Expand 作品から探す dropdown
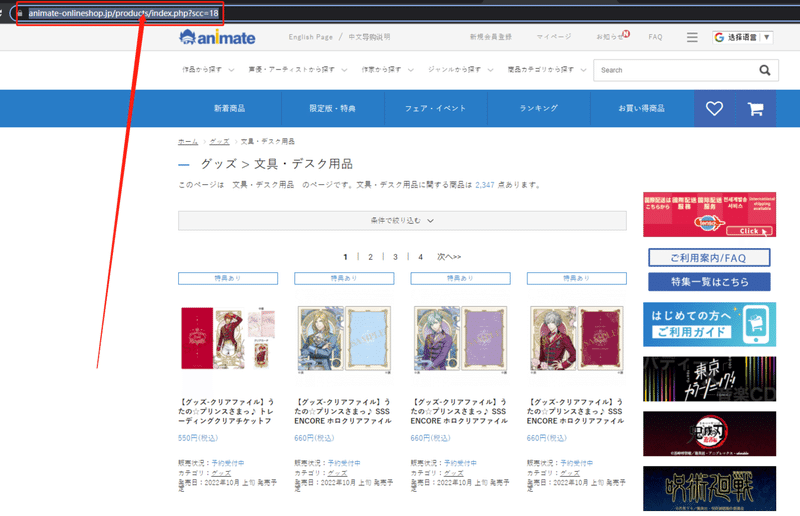The image size is (800, 516). (x=208, y=69)
